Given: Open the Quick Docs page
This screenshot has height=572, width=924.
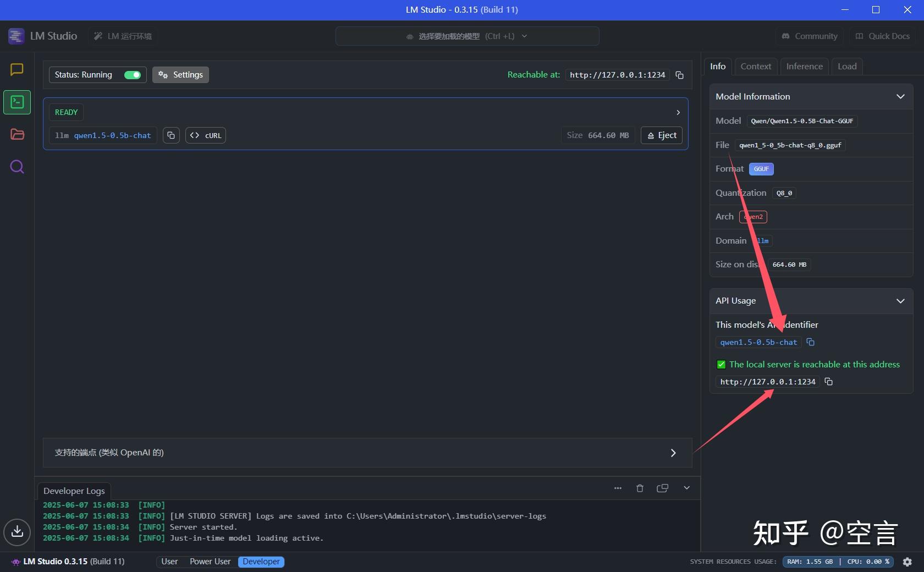Looking at the screenshot, I should click(x=882, y=36).
